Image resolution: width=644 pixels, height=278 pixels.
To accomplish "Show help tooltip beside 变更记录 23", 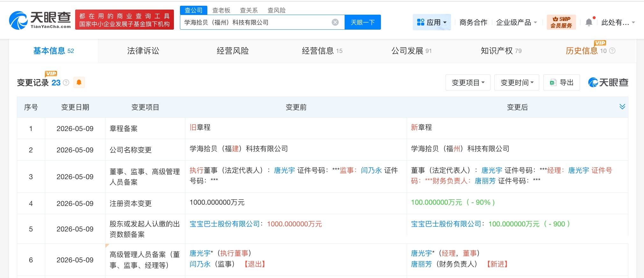I will (66, 83).
